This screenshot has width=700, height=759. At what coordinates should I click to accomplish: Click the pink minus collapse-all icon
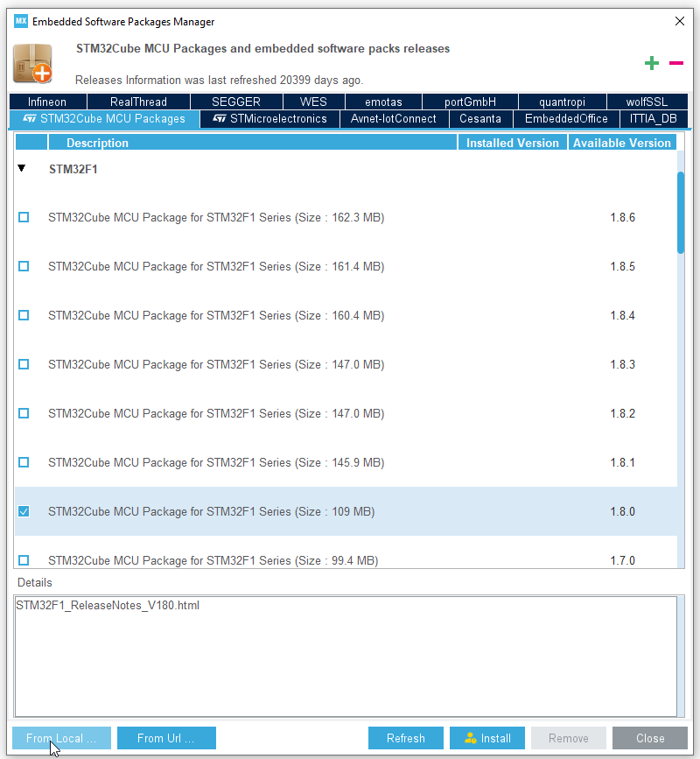click(x=675, y=63)
